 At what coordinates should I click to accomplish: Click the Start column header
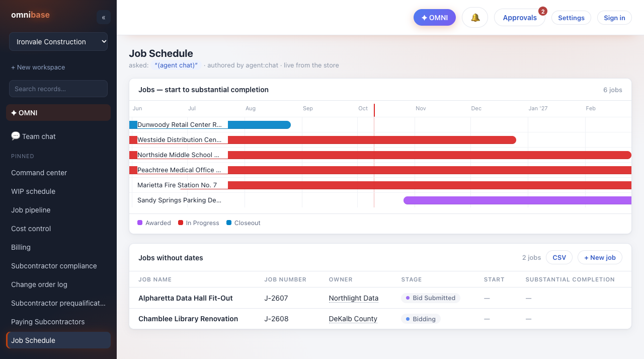tap(494, 279)
